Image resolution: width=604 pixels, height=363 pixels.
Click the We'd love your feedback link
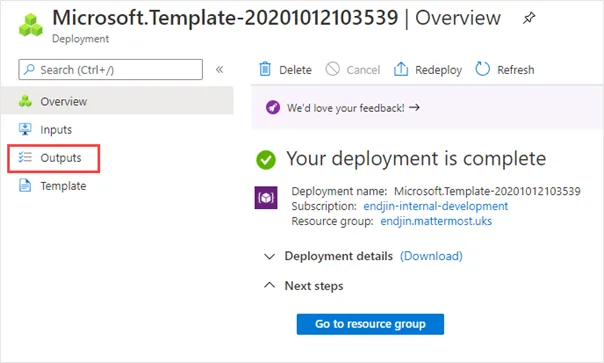[x=346, y=108]
